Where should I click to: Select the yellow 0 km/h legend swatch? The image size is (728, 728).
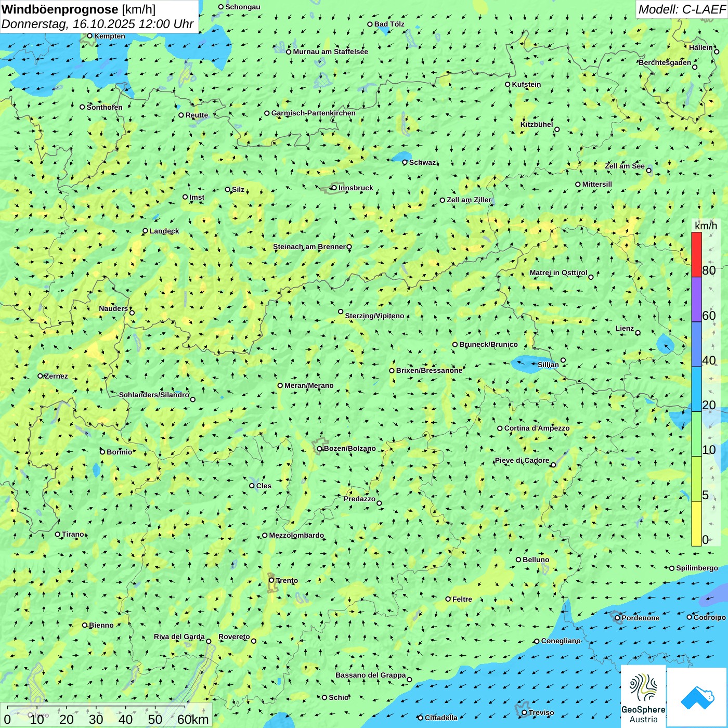click(x=696, y=523)
